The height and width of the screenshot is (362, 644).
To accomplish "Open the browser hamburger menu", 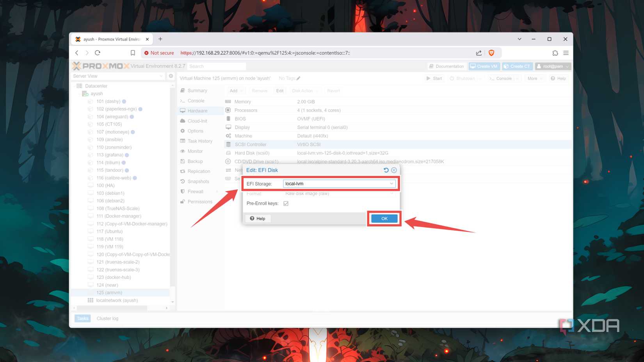I will tap(566, 53).
